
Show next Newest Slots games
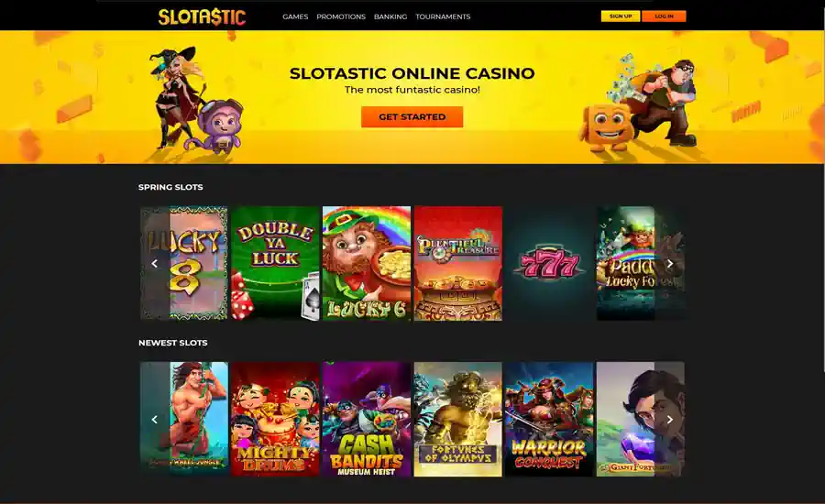[670, 420]
